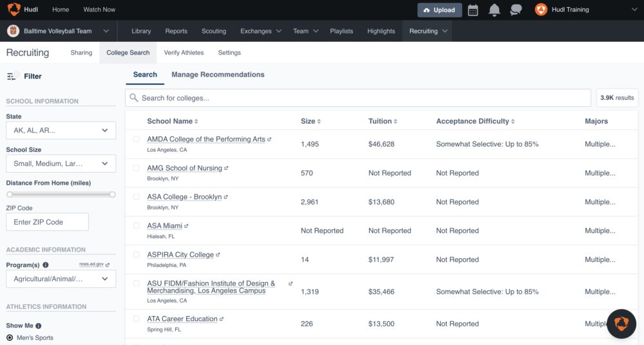The width and height of the screenshot is (644, 345).
Task: Switch to Manage Recommendations tab
Action: tap(218, 75)
